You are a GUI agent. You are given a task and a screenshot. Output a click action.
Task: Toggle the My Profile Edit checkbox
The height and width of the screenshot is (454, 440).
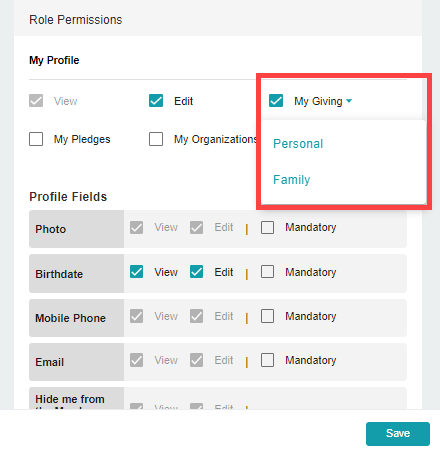coord(156,101)
